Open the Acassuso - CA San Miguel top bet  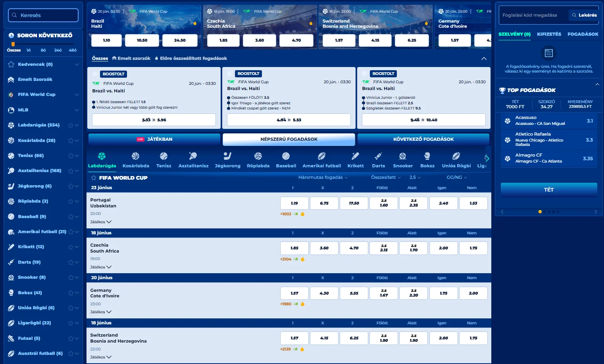click(549, 121)
